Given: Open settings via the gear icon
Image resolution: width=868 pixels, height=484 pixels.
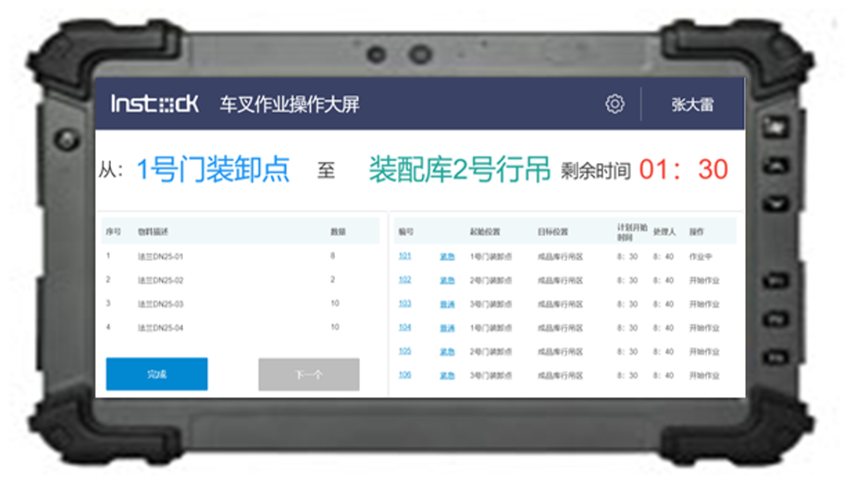Looking at the screenshot, I should point(615,104).
